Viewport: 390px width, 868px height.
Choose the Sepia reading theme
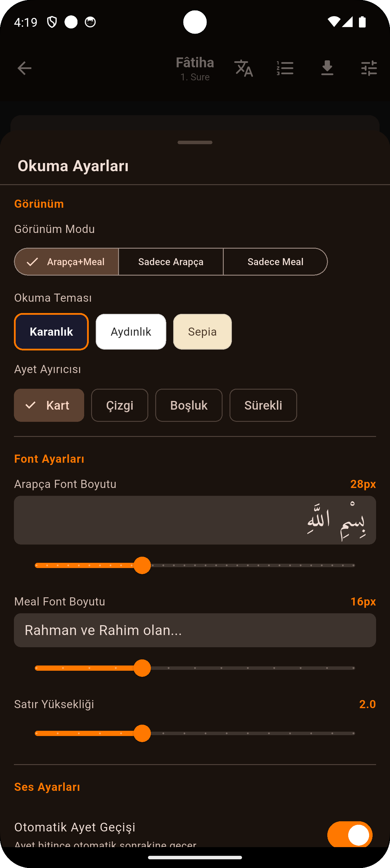point(202,332)
